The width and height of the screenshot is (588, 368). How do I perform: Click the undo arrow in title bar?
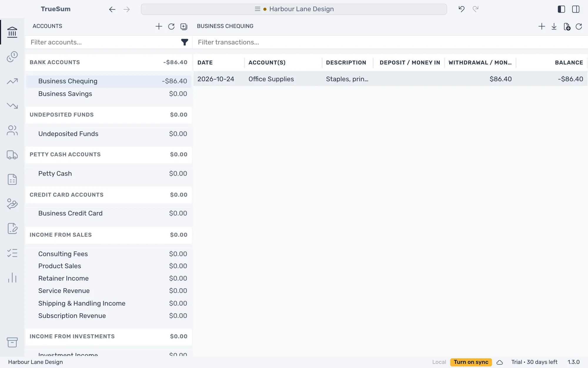(x=462, y=9)
